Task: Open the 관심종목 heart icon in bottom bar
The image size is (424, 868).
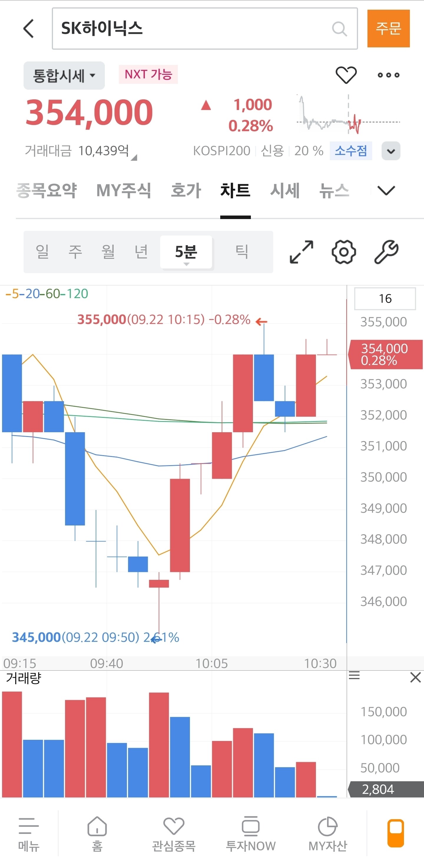Action: (174, 832)
